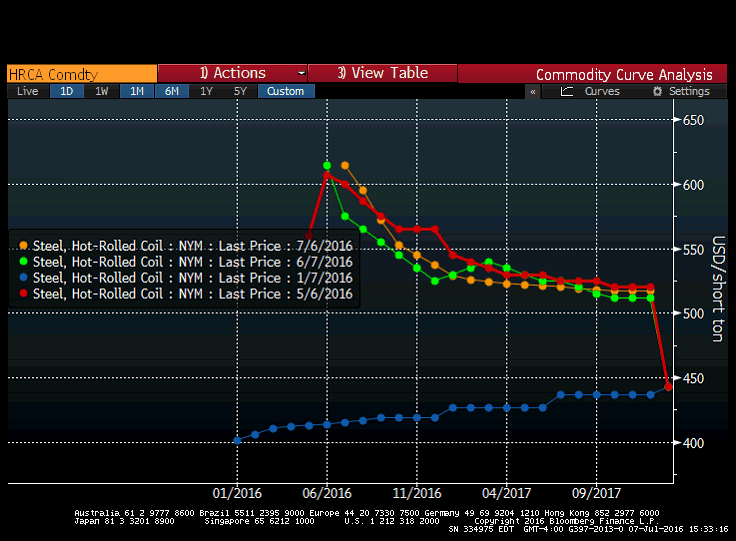
Task: Click the red endpoint at 09/2017 drop
Action: click(668, 386)
